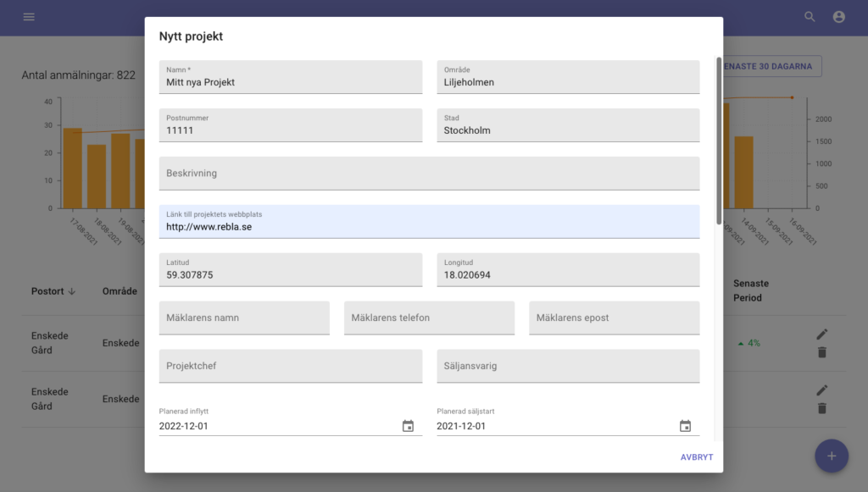The image size is (868, 492).
Task: Click the Planerad säljstart date 2021-12-01
Action: click(461, 426)
